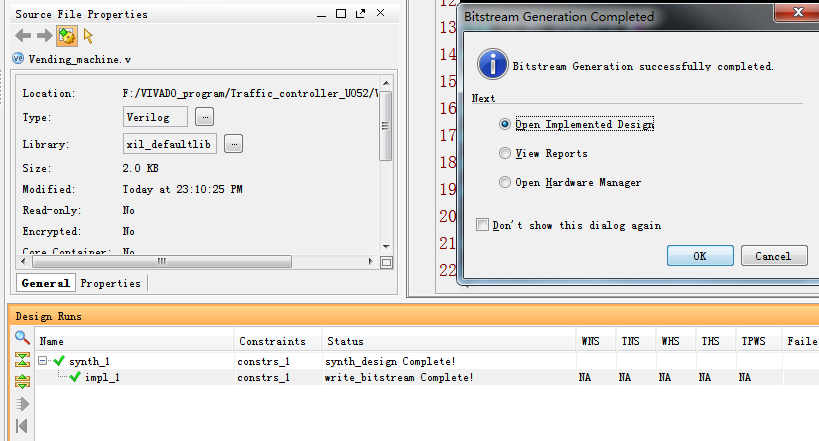Sort by the THS column header
Image resolution: width=819 pixels, height=441 pixels.
[x=716, y=341]
